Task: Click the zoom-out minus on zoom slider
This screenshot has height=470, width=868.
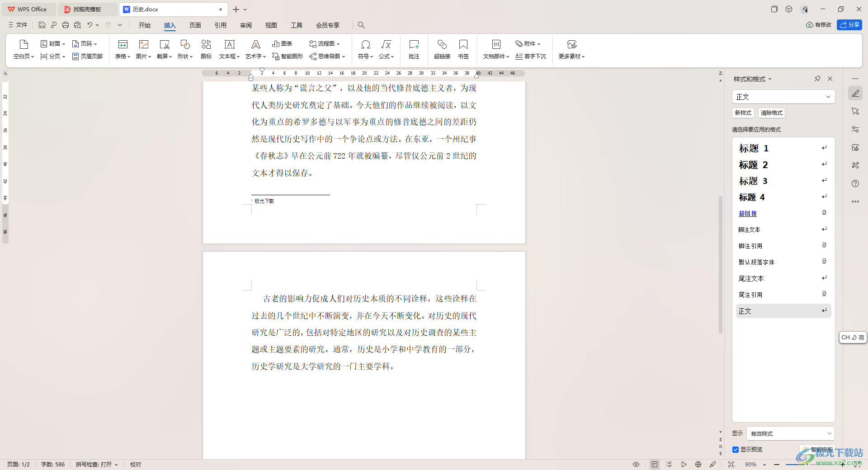Action: 777,465
